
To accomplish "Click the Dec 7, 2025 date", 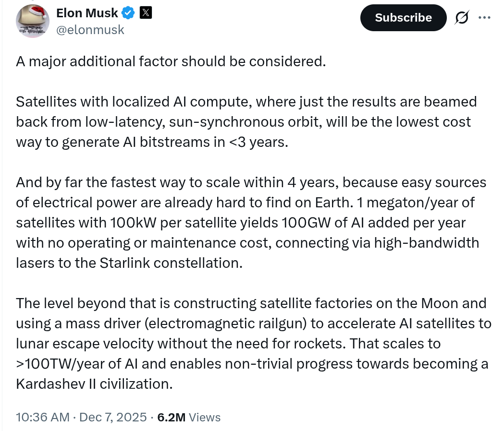I will tap(113, 417).
